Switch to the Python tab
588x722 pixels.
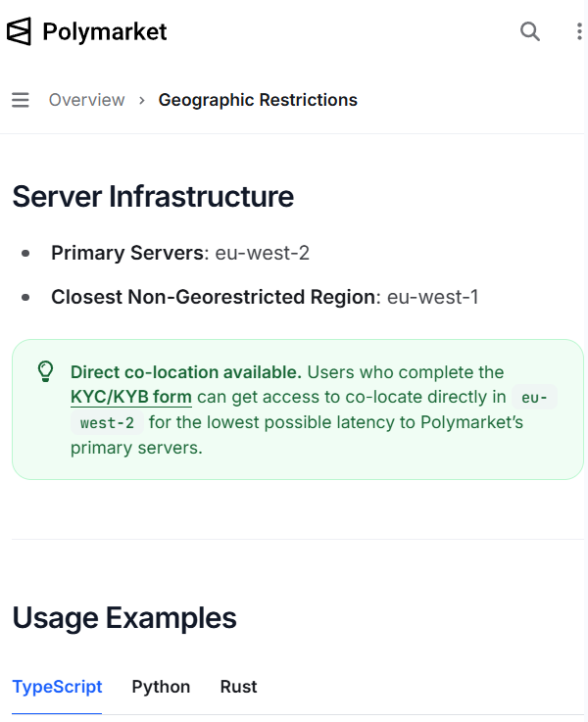tap(161, 687)
